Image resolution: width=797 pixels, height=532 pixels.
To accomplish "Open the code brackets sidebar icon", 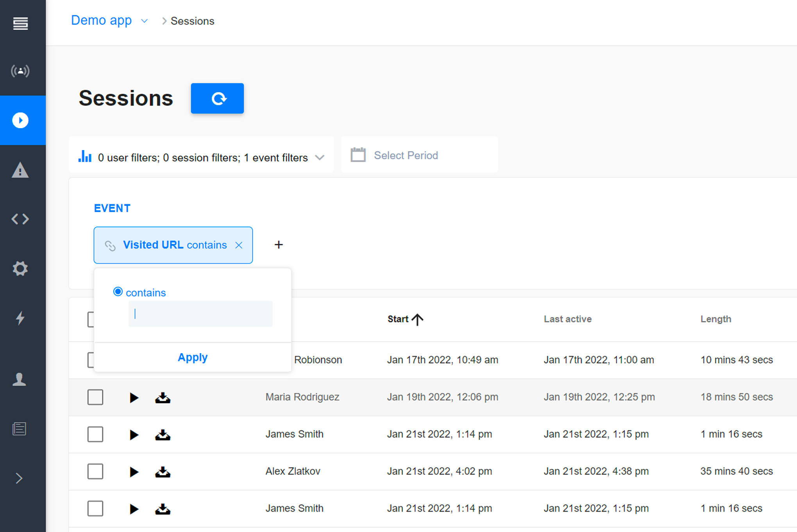I will (20, 219).
